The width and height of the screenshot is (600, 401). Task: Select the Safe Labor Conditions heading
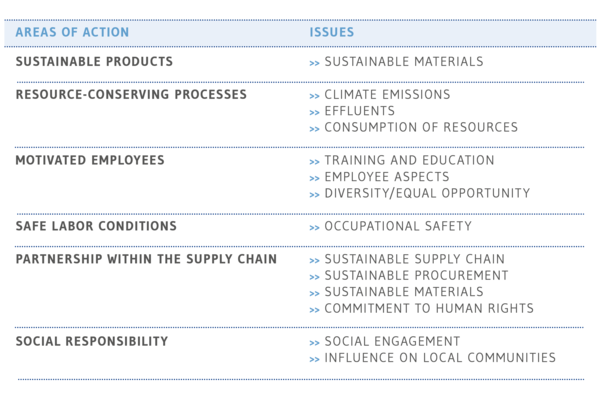click(96, 226)
